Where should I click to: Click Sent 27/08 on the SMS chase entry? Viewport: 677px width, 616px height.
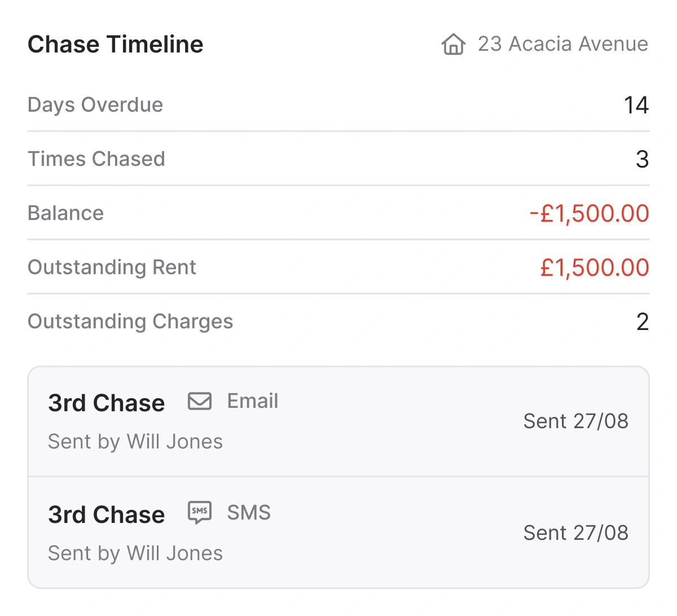(x=576, y=533)
